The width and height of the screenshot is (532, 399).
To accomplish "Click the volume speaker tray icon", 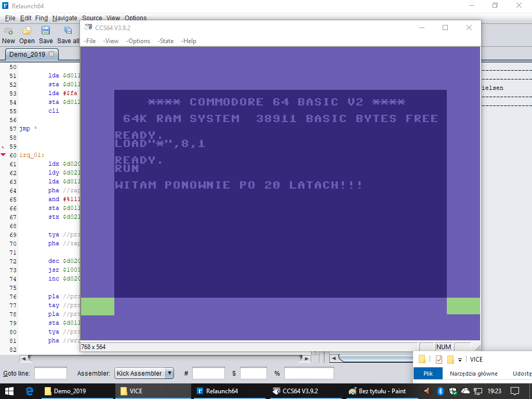I will click(428, 391).
